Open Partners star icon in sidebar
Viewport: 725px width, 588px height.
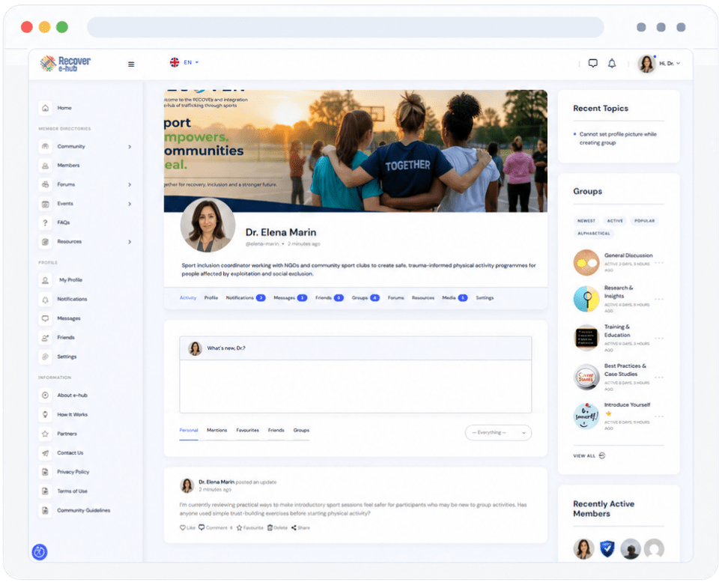[45, 434]
